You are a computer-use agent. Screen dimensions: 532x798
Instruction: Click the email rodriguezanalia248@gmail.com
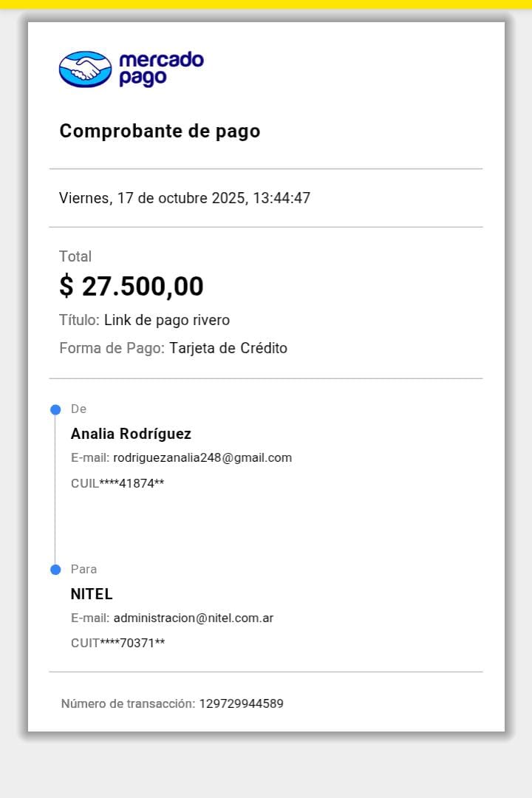[202, 457]
